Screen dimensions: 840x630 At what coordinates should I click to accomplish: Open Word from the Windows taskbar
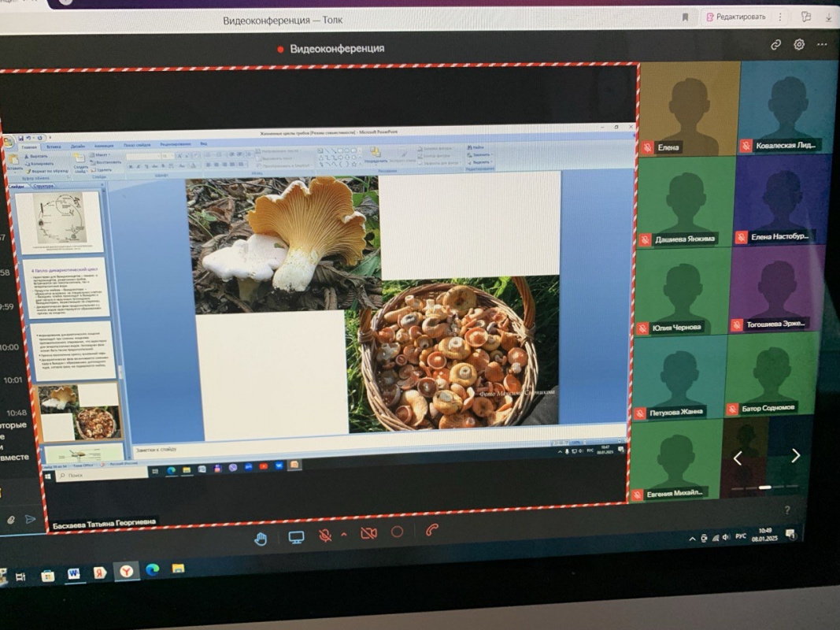[73, 573]
